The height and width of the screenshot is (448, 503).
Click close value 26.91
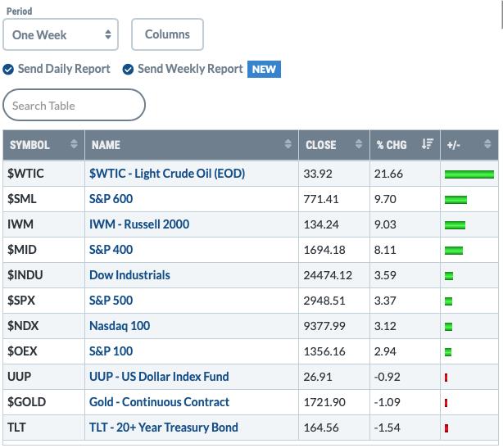click(318, 377)
